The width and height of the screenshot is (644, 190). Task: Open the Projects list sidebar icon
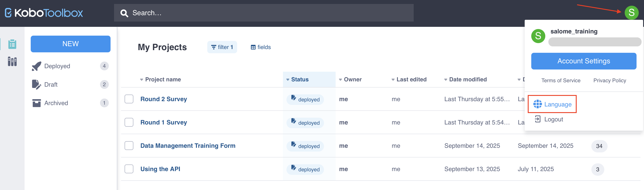(12, 44)
